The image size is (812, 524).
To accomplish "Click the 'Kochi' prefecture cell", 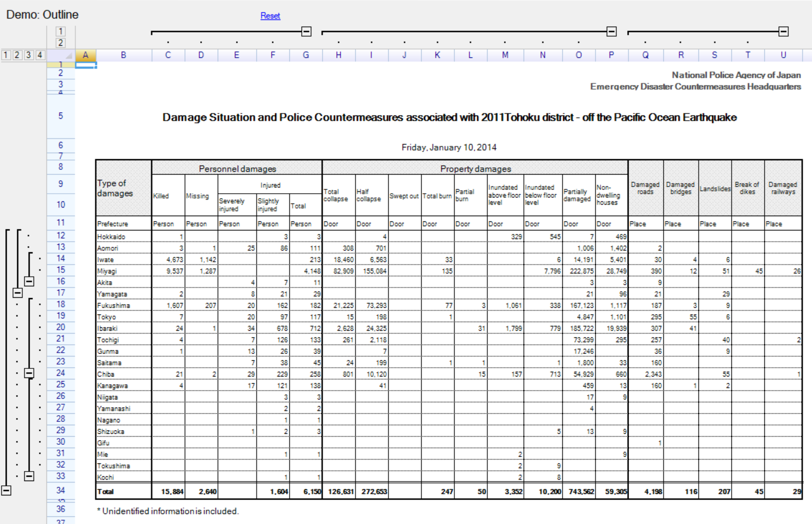I will 124,477.
